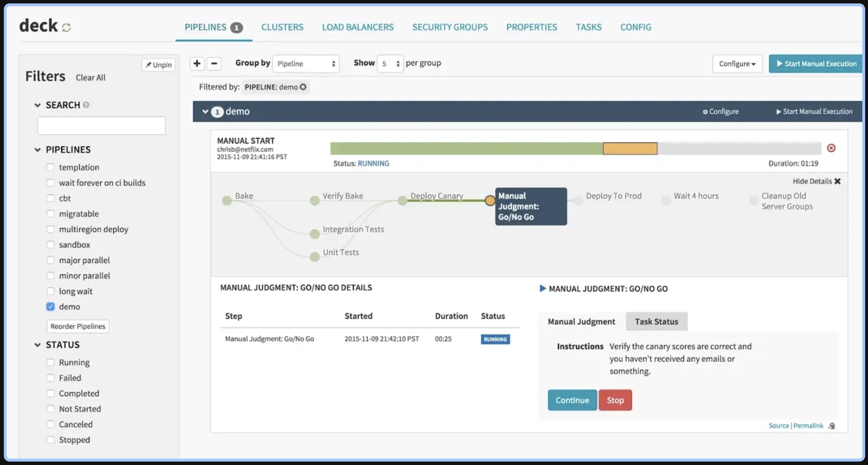
Task: Check the Canceled status filter
Action: tap(50, 424)
